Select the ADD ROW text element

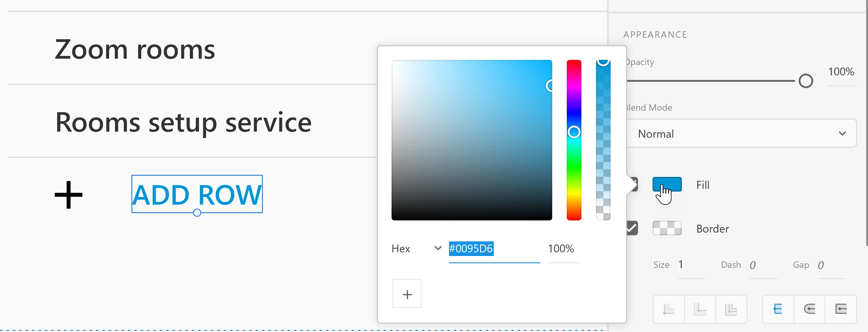[x=197, y=194]
